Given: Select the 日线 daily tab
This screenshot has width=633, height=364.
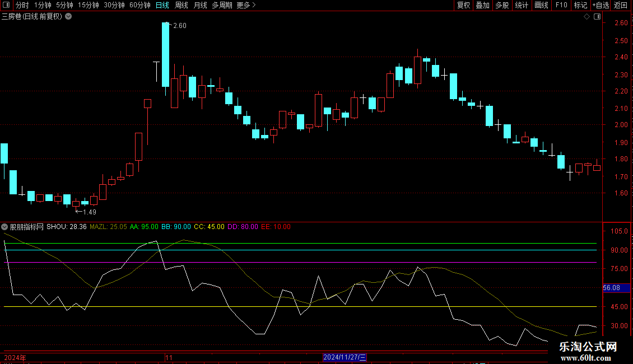Looking at the screenshot, I should (x=162, y=5).
